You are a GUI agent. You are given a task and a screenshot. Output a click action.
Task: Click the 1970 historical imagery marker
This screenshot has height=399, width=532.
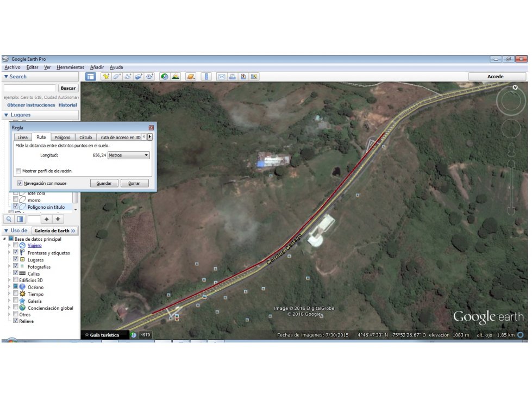(x=145, y=335)
